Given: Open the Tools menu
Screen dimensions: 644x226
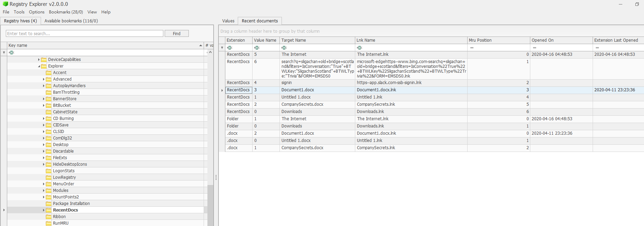Looking at the screenshot, I should (x=19, y=12).
